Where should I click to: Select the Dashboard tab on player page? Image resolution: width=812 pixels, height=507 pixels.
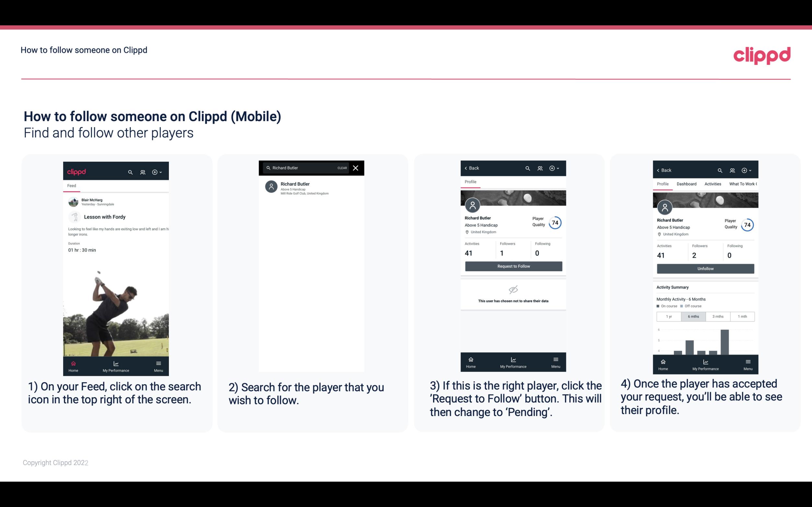coord(687,183)
